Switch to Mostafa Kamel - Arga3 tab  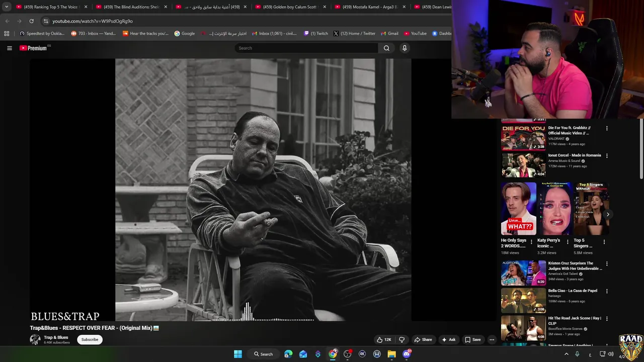[370, 7]
